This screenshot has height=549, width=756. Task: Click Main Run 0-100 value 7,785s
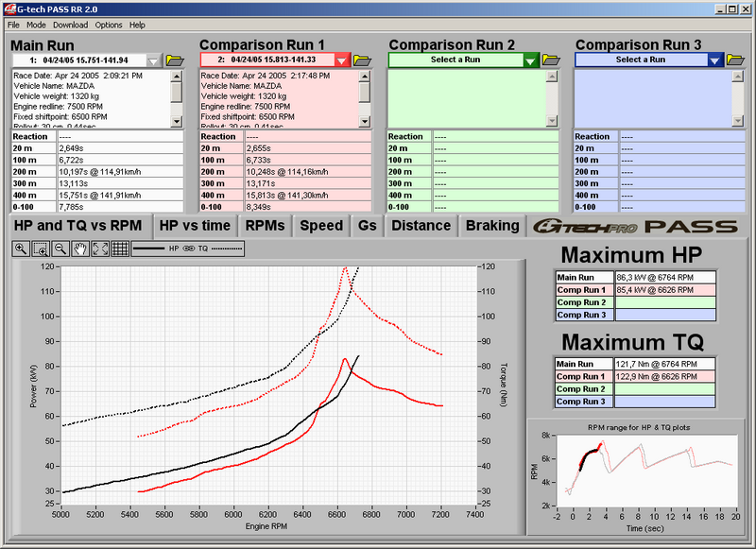tap(121, 207)
